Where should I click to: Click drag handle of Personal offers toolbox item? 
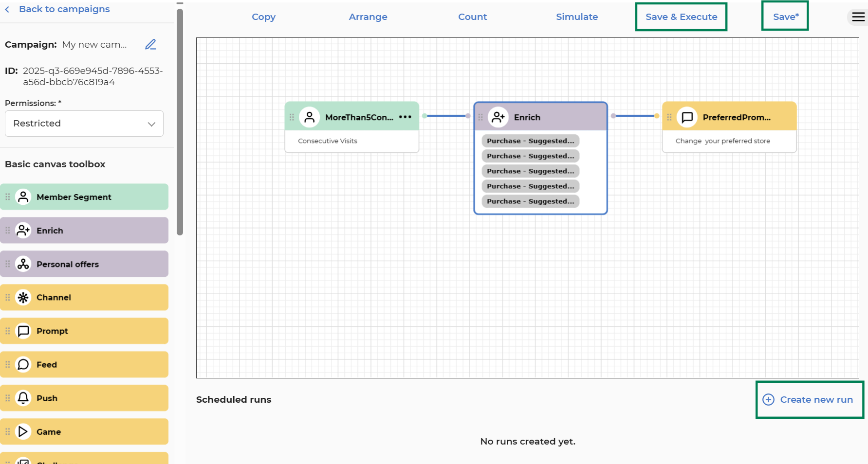(x=8, y=264)
